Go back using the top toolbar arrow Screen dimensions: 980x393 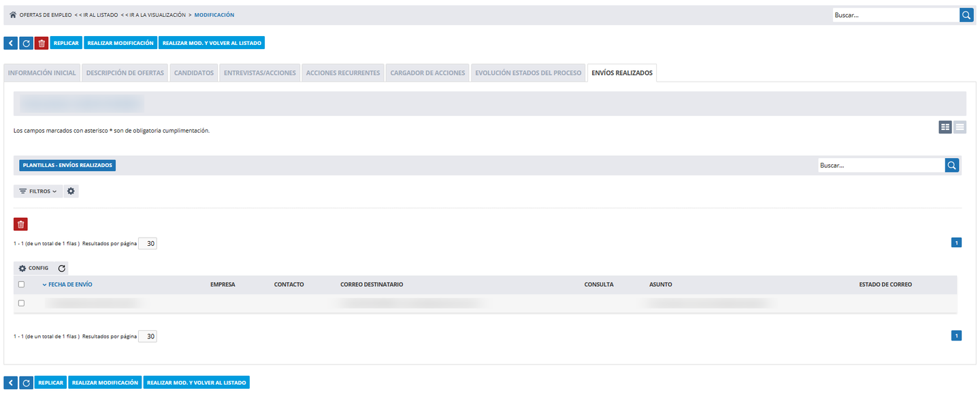[10, 43]
